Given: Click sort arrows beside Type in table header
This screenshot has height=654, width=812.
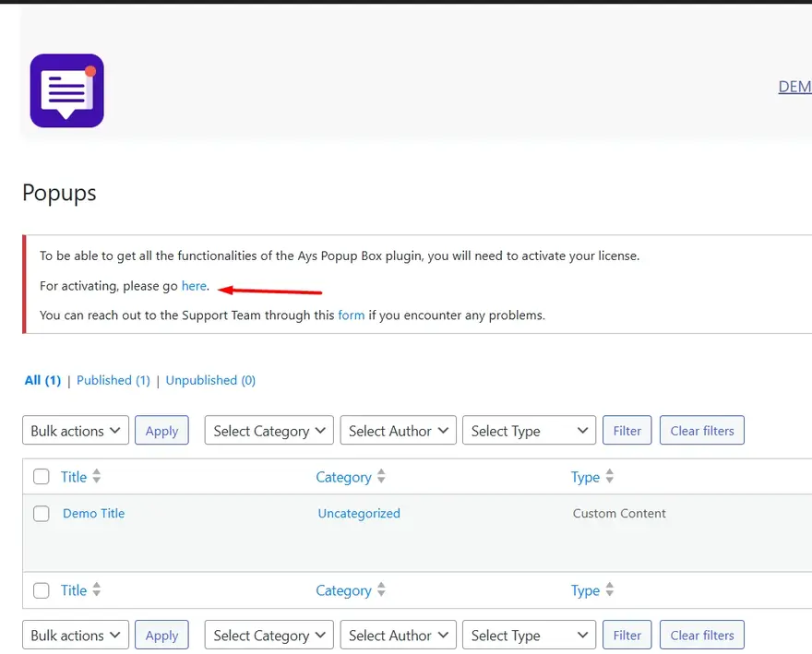Looking at the screenshot, I should (609, 477).
